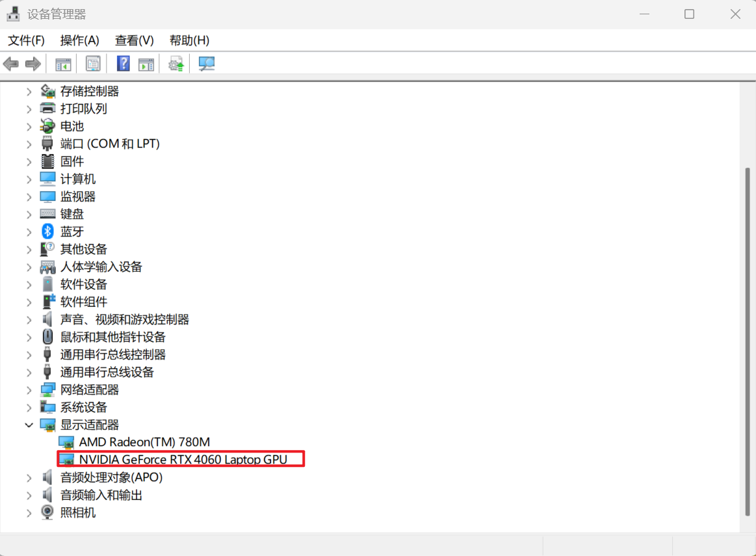Expand the 通用串行总线设备 category
756x556 pixels.
29,372
